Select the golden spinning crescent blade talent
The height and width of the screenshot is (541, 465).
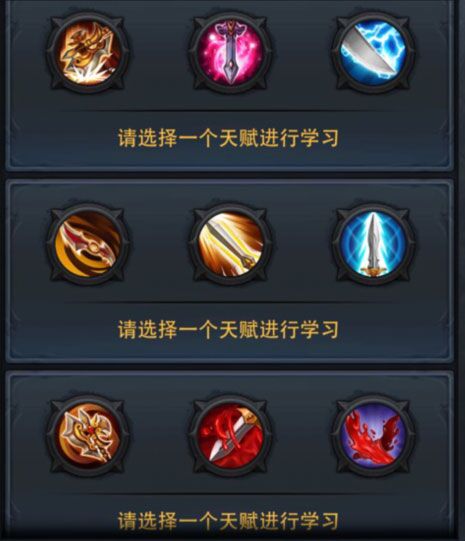(x=88, y=244)
